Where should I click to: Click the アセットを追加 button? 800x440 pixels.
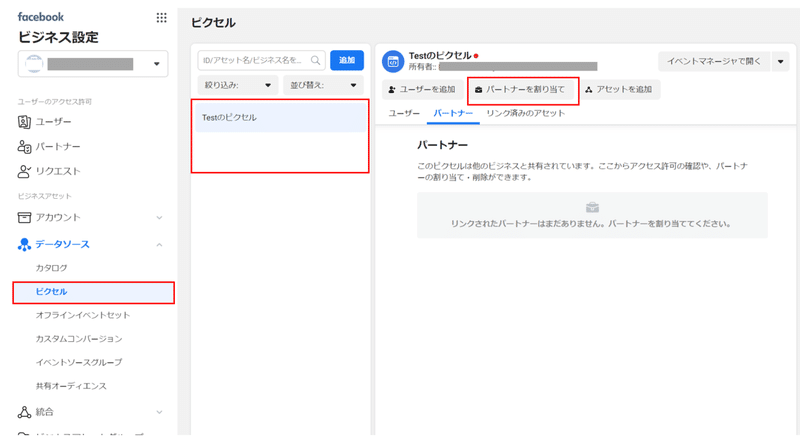(619, 89)
